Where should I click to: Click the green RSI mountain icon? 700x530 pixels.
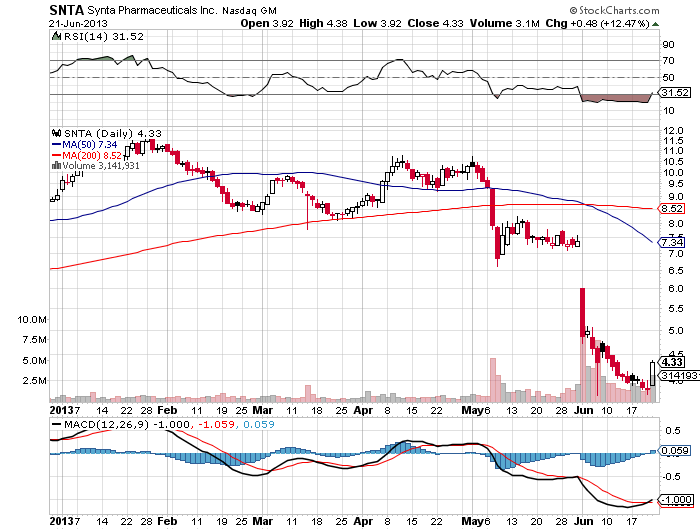tap(56, 36)
